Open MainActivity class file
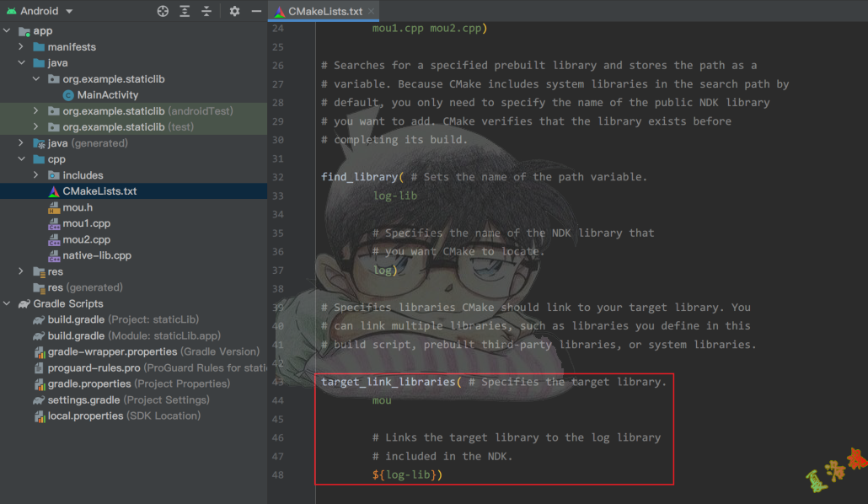Screen dimensions: 868x504 (107, 95)
